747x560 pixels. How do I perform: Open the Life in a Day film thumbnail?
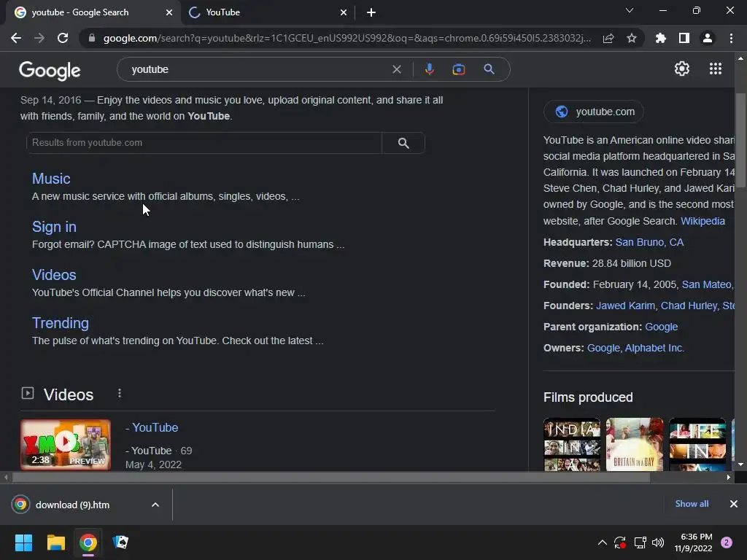[697, 445]
